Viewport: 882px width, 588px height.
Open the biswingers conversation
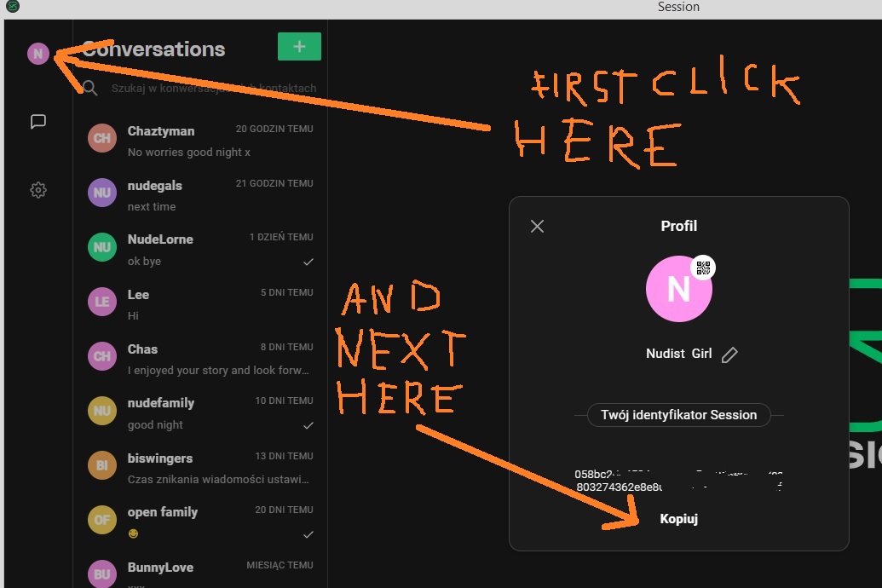click(200, 468)
